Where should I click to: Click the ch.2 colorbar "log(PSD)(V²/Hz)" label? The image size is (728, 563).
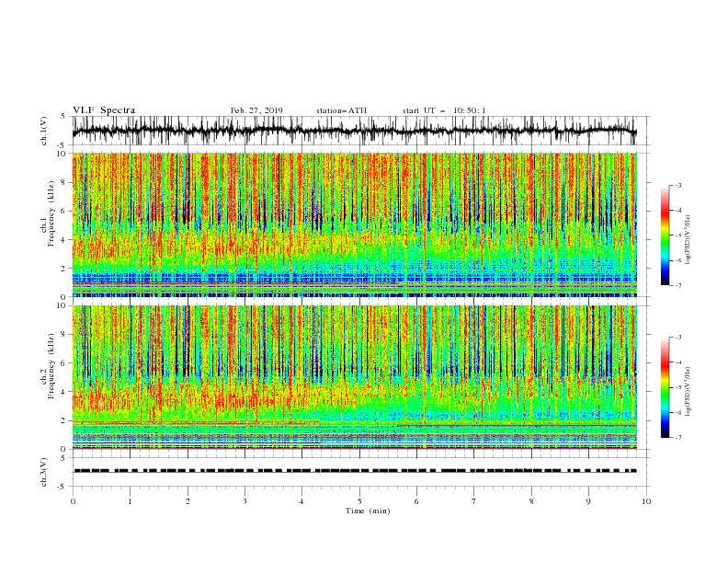point(688,392)
